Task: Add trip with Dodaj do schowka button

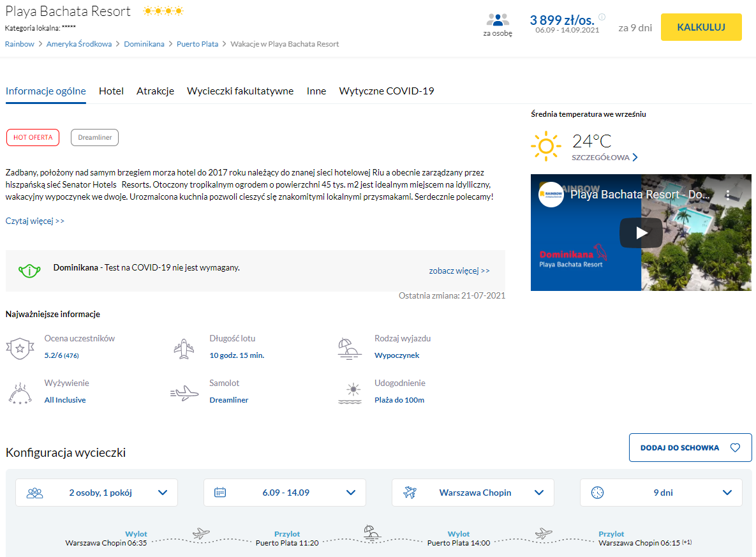Action: tap(690, 447)
